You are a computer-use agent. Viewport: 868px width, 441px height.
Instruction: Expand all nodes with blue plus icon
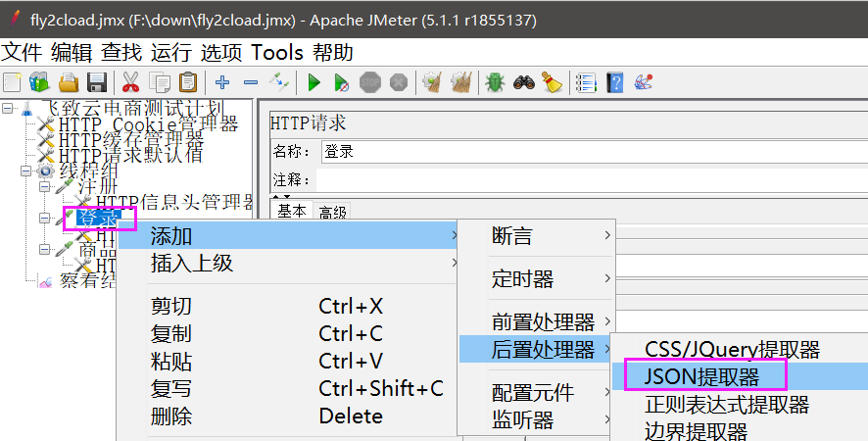tap(222, 82)
